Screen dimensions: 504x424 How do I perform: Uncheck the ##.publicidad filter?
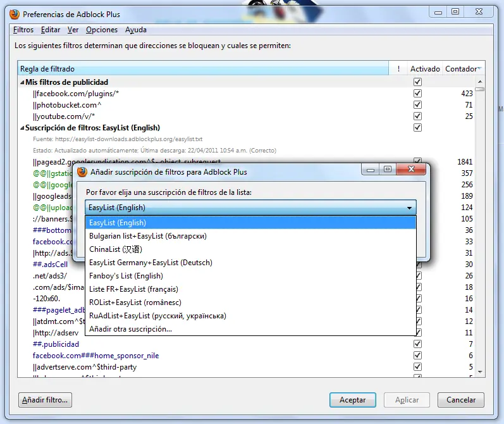[x=417, y=344]
